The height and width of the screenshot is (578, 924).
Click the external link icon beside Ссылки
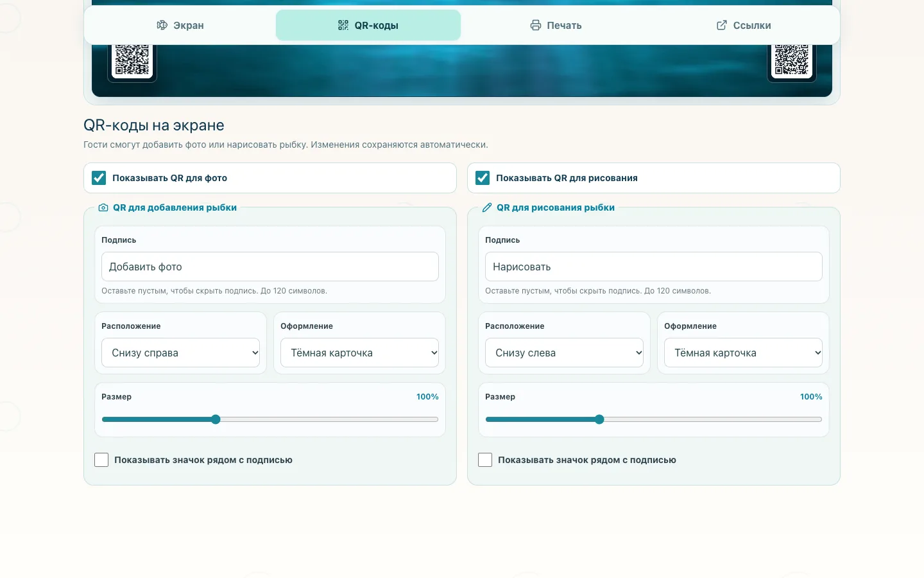tap(722, 25)
